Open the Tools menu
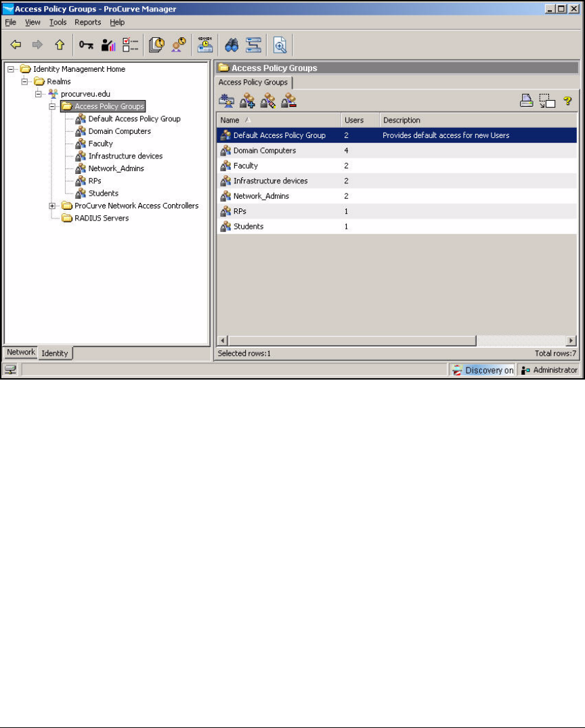 pos(58,22)
